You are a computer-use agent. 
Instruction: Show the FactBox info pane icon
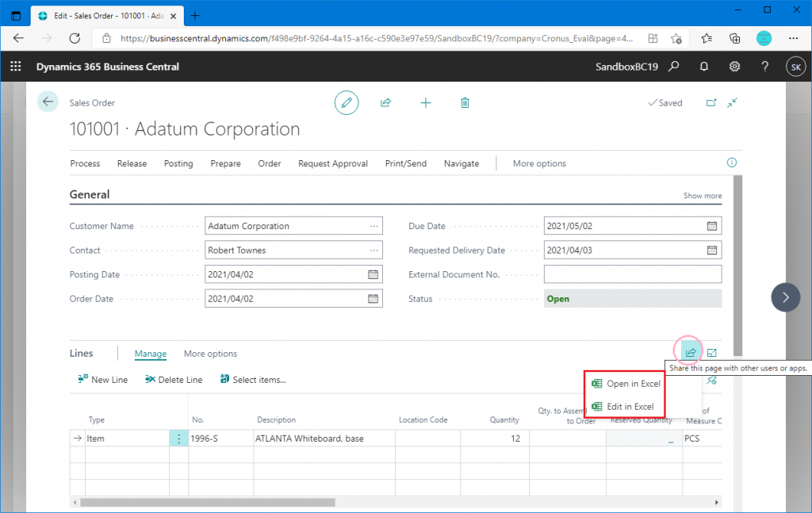tap(732, 163)
